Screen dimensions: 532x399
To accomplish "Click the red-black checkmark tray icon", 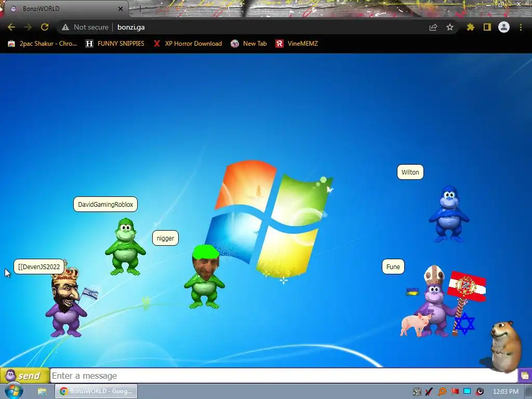I will 429,392.
